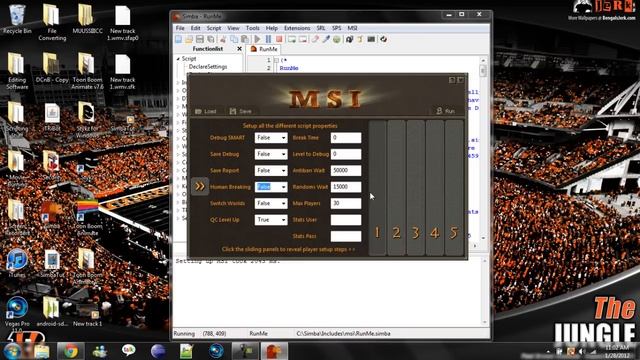640x360 pixels.
Task: Open the SRL menu
Action: click(x=321, y=28)
